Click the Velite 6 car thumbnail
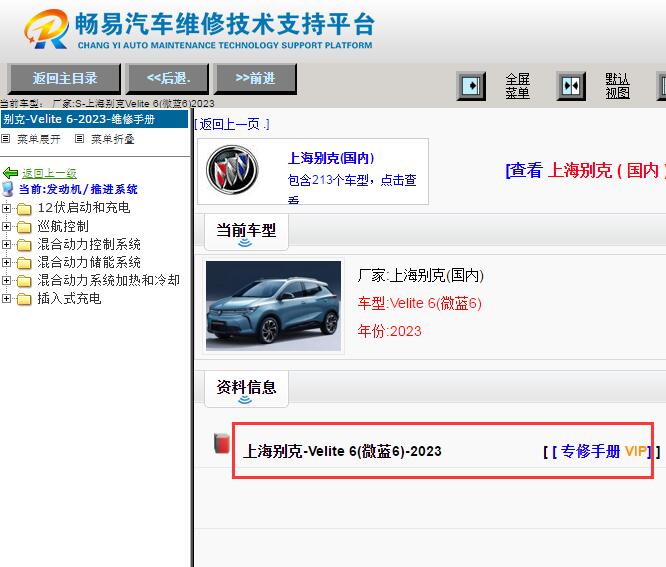The height and width of the screenshot is (567, 666). point(273,306)
